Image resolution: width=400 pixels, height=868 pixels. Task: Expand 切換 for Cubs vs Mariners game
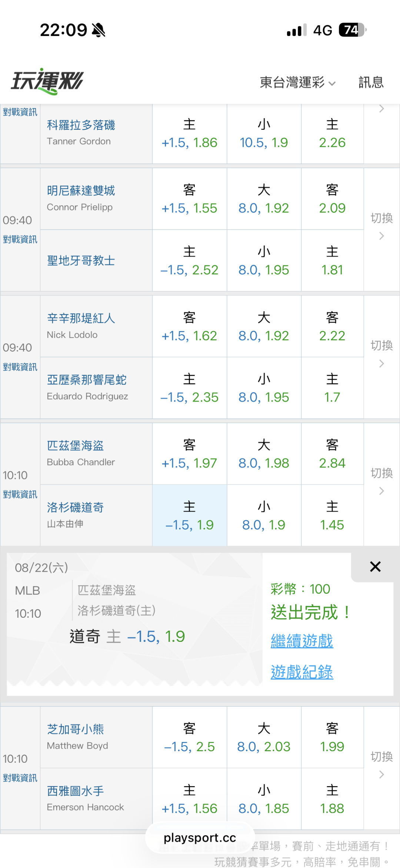381,765
